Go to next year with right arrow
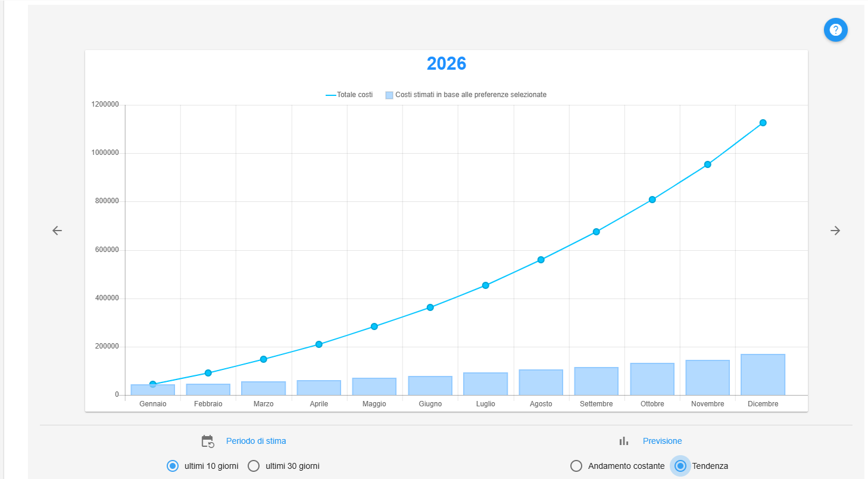 pyautogui.click(x=835, y=231)
